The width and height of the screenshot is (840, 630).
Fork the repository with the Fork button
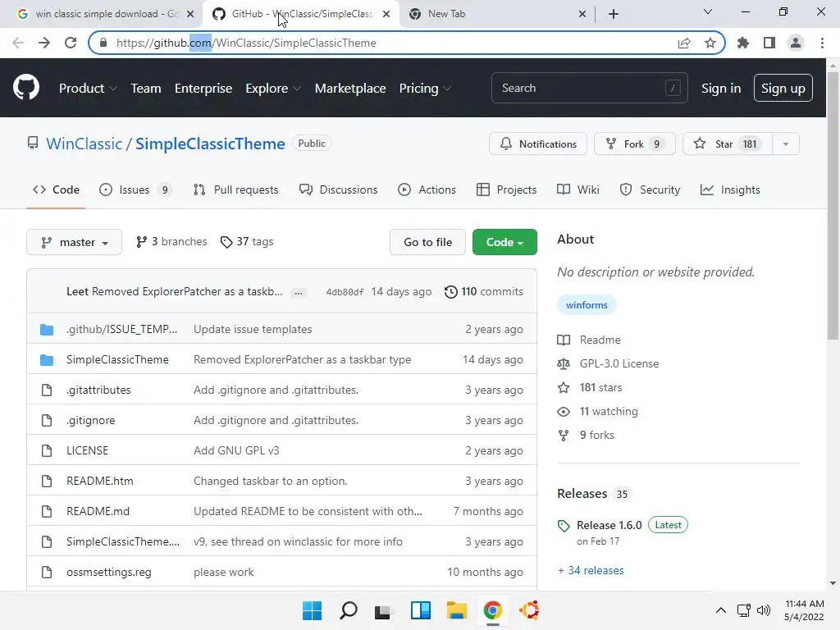(634, 144)
